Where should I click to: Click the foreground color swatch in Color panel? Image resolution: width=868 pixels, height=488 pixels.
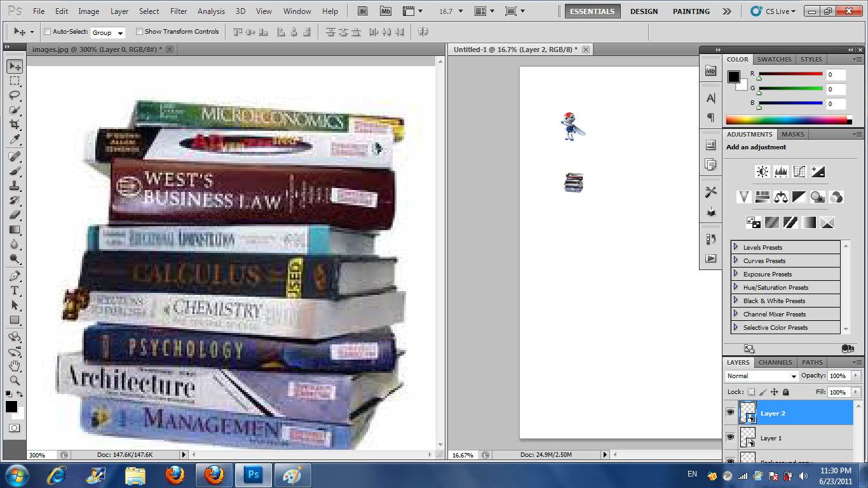coord(734,77)
